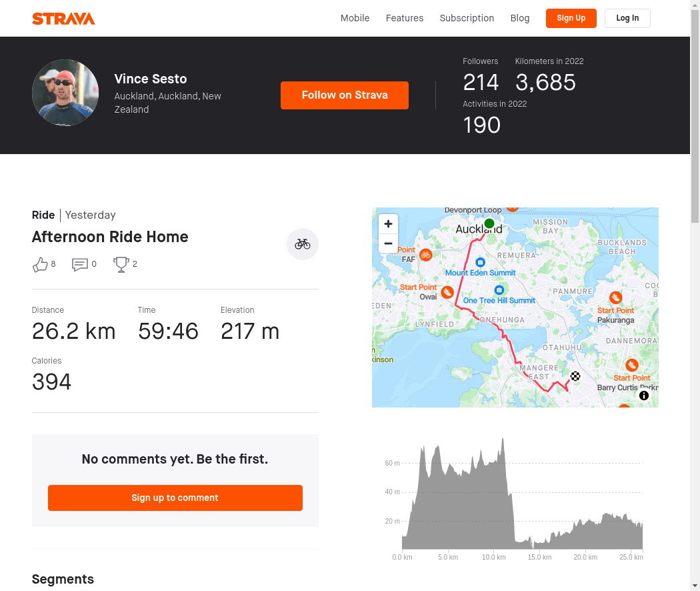The width and height of the screenshot is (700, 591).
Task: Click the Strava logo
Action: pos(63,18)
